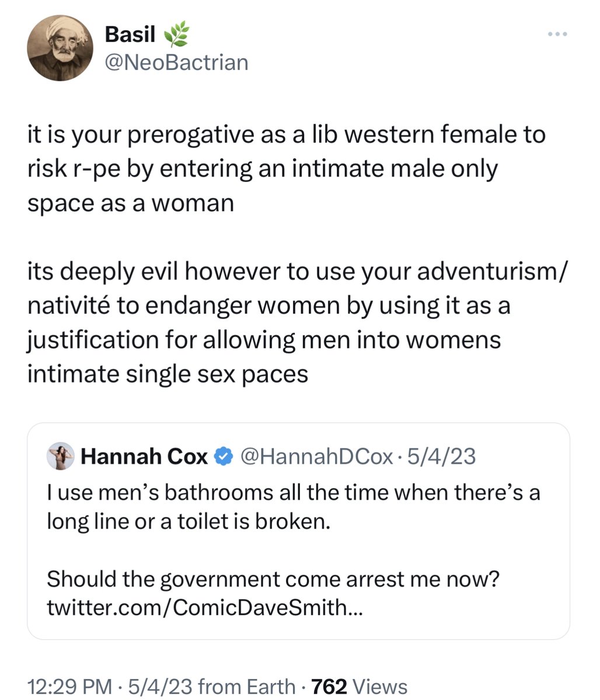This screenshot has height=700, width=600.
Task: Click the herb leaf emoji beside Basil
Action: 176,36
